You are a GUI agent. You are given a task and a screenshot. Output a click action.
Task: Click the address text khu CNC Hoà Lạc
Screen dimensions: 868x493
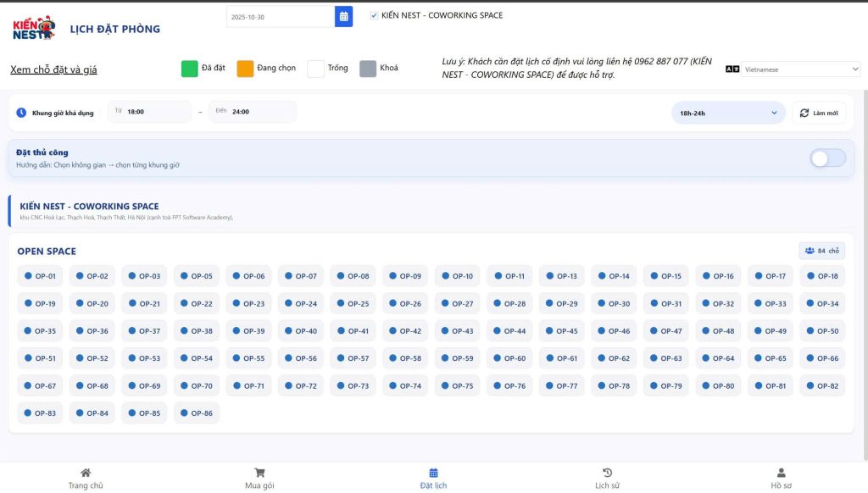coord(126,218)
